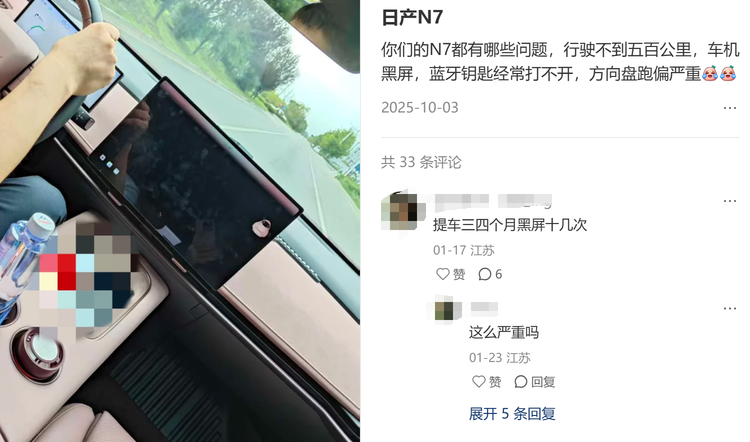Open replies bubble showing 6

490,274
